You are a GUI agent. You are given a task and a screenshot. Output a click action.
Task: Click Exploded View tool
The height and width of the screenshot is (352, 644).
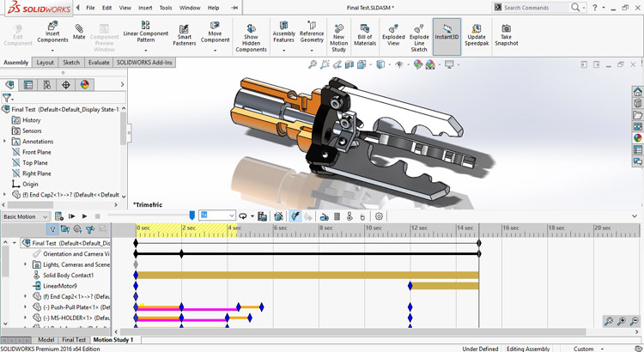point(393,35)
